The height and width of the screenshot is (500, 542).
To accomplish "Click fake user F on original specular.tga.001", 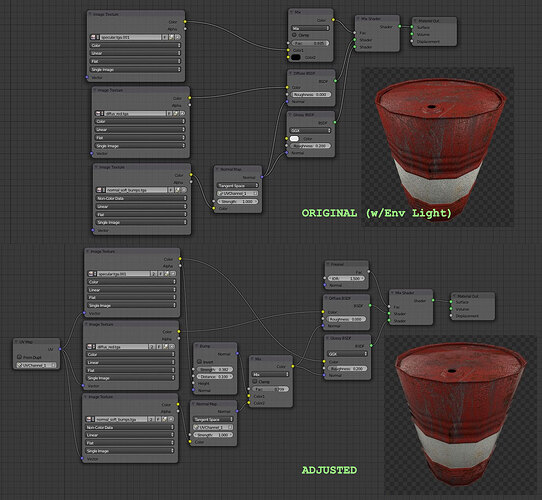I will (x=165, y=37).
